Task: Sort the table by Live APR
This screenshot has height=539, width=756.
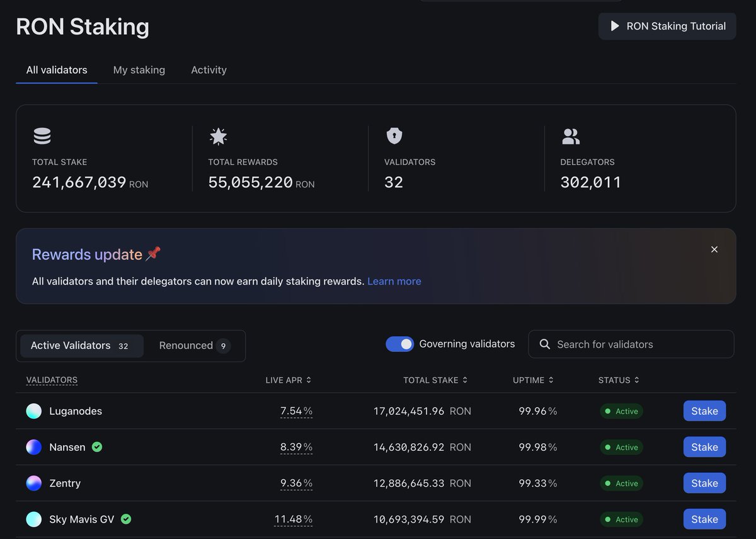Action: 289,380
